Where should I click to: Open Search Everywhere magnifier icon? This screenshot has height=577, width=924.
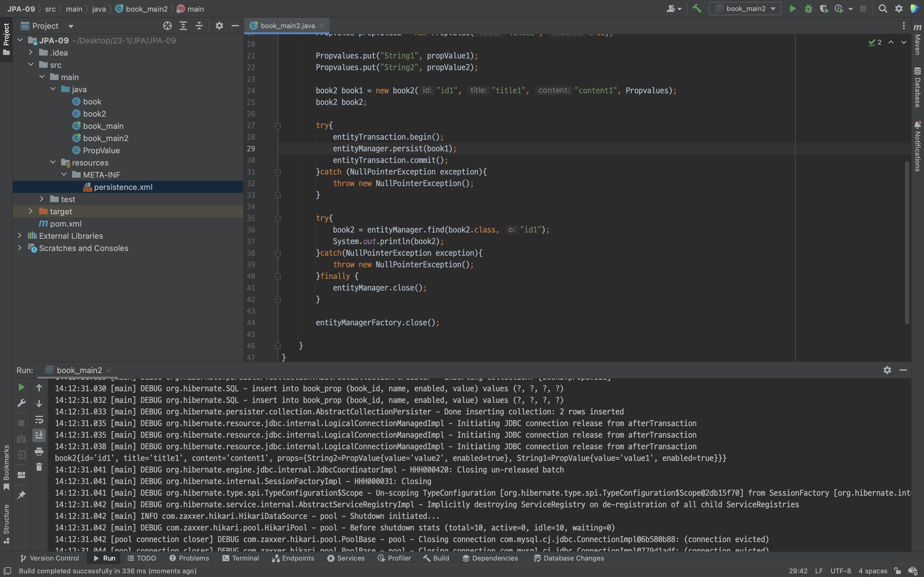click(883, 9)
